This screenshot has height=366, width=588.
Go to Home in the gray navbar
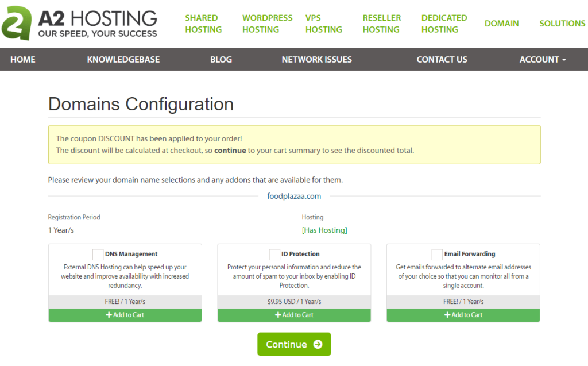pos(23,59)
